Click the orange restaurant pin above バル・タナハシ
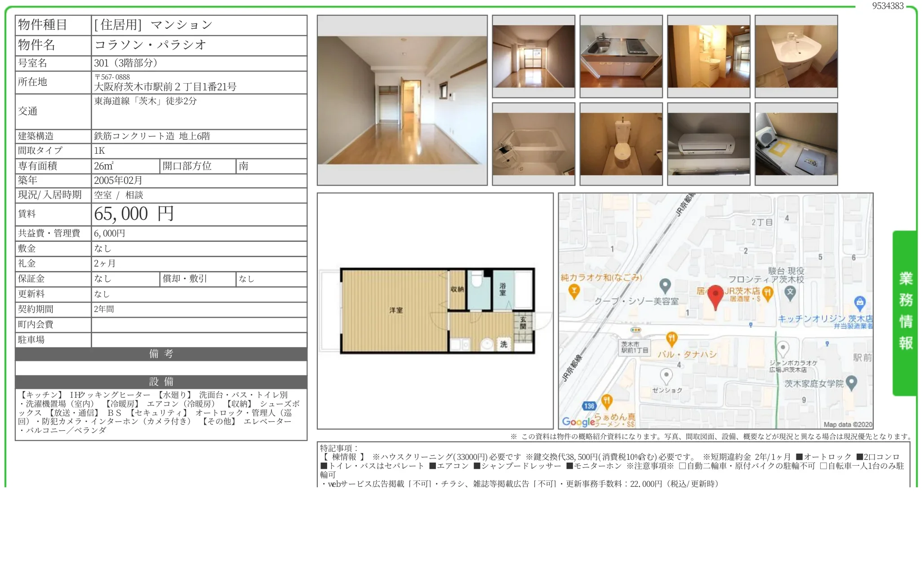The width and height of the screenshot is (924, 561). 671,339
